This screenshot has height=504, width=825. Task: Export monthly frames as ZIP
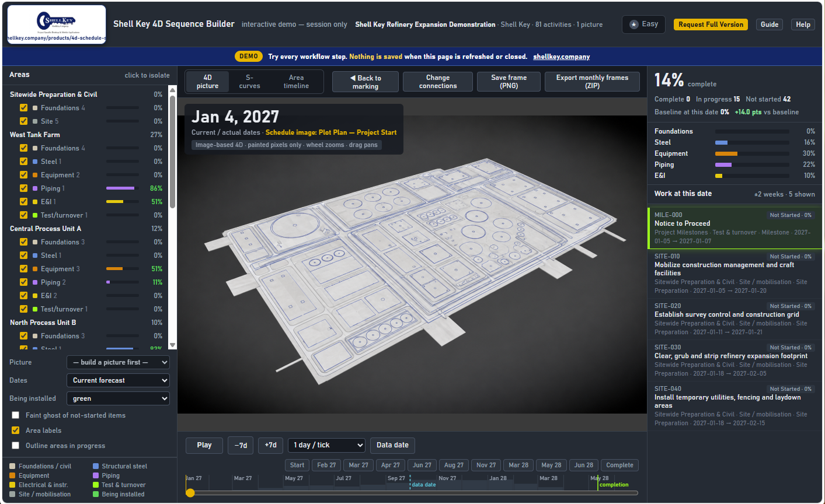[x=592, y=82]
